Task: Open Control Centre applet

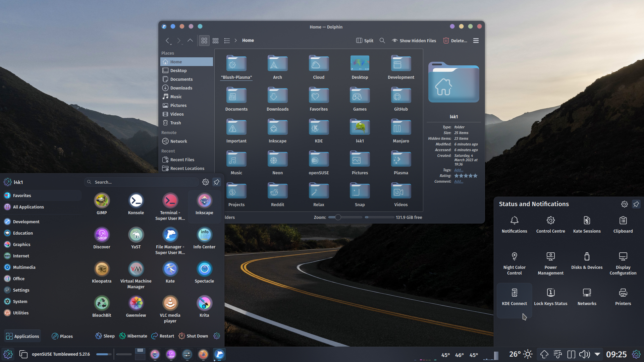Action: 550,225
